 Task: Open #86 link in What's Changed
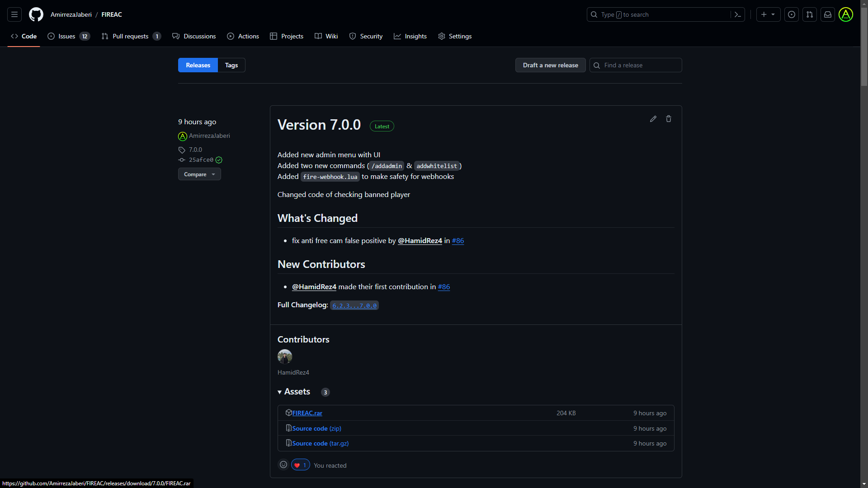tap(458, 241)
